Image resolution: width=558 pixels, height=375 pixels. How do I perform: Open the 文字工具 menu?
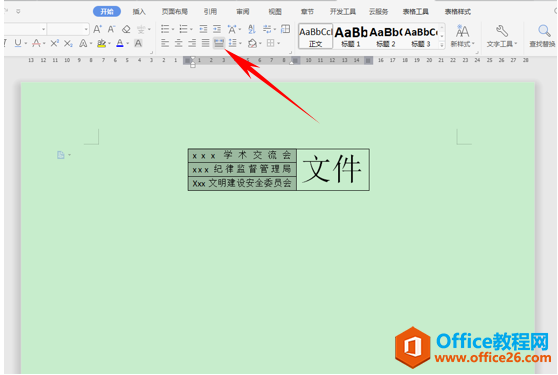click(x=502, y=36)
